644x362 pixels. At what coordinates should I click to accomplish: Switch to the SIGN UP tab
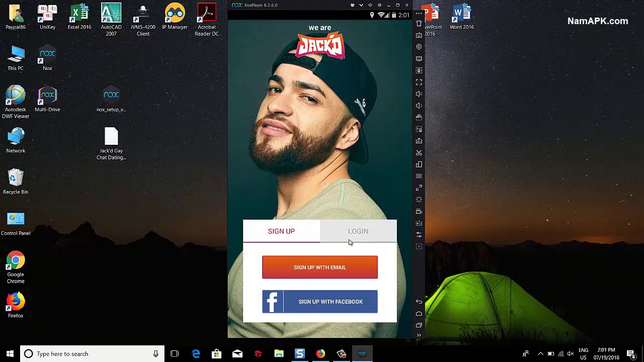pyautogui.click(x=281, y=231)
